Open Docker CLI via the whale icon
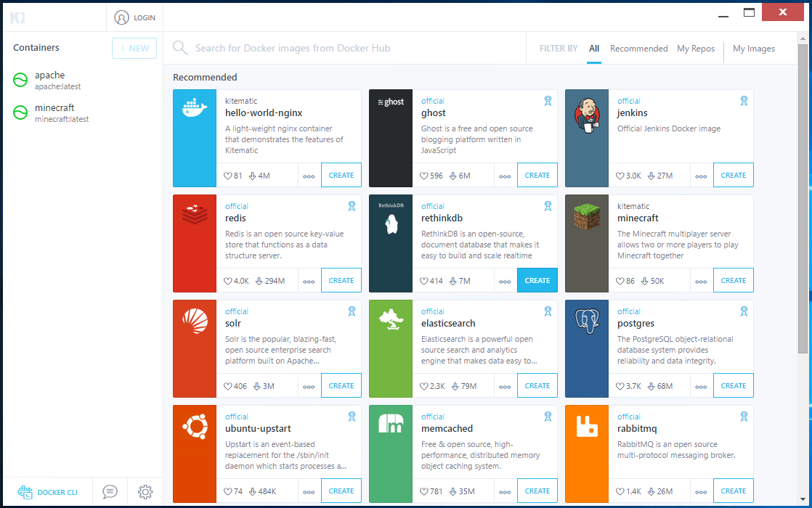 point(25,492)
